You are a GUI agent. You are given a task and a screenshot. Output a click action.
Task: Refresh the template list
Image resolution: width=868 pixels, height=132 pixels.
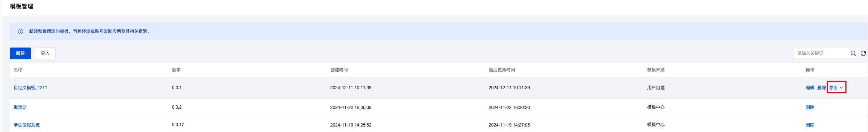click(863, 53)
